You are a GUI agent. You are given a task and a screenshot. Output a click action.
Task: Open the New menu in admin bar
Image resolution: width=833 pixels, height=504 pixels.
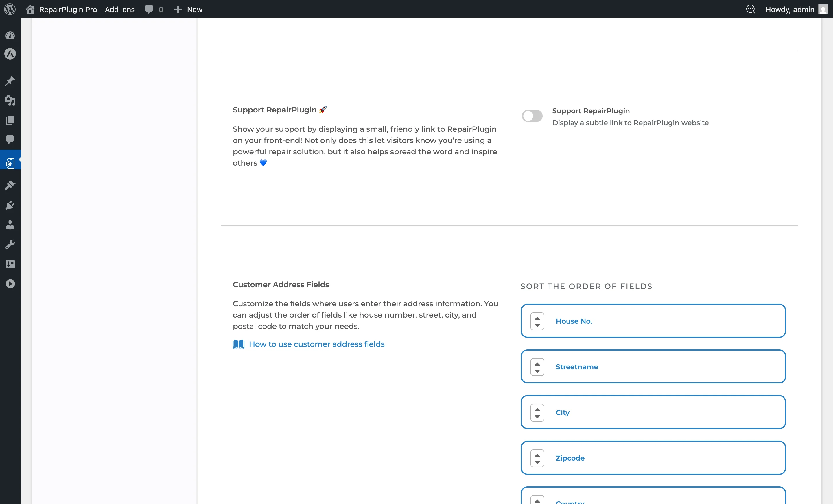coord(188,10)
